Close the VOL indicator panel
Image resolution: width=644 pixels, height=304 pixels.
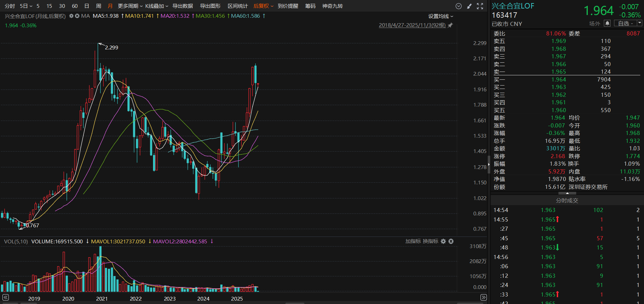[451, 241]
